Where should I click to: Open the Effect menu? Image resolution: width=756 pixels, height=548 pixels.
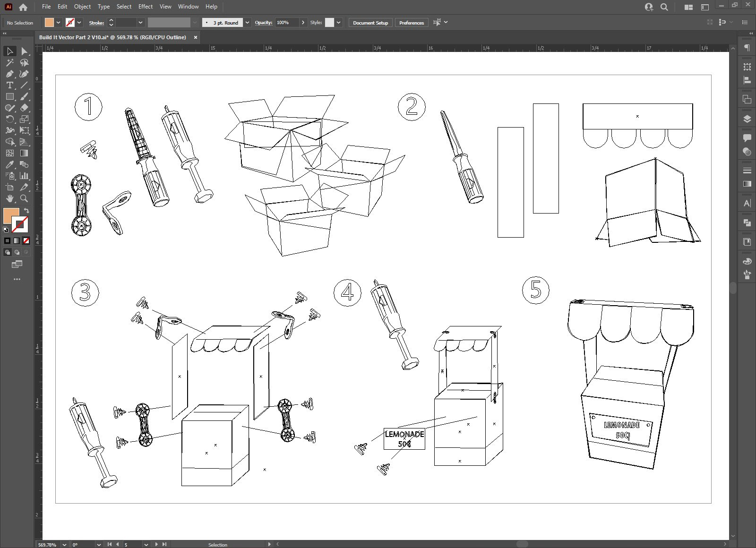point(146,7)
